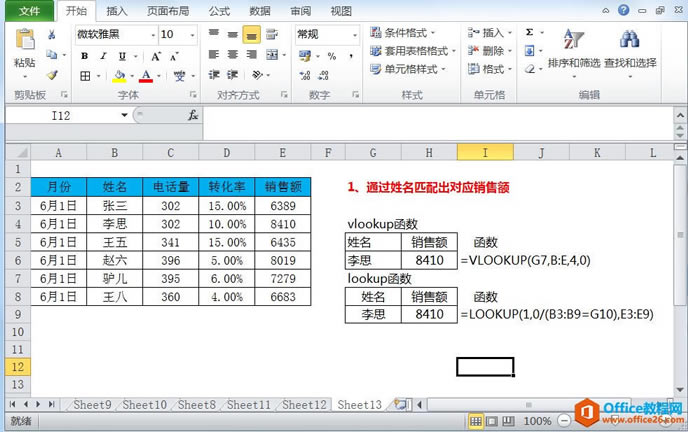Open text orientation options
This screenshot has height=432, width=688.
click(258, 75)
